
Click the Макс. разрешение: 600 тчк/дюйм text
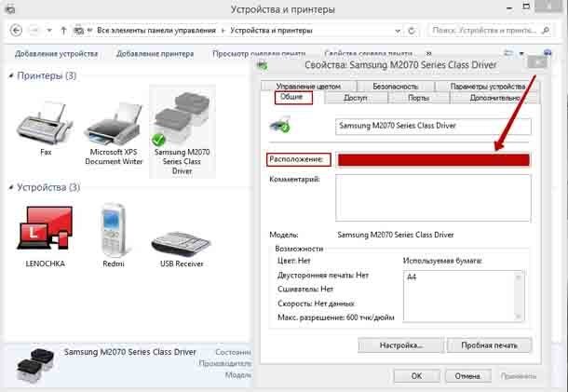point(336,318)
